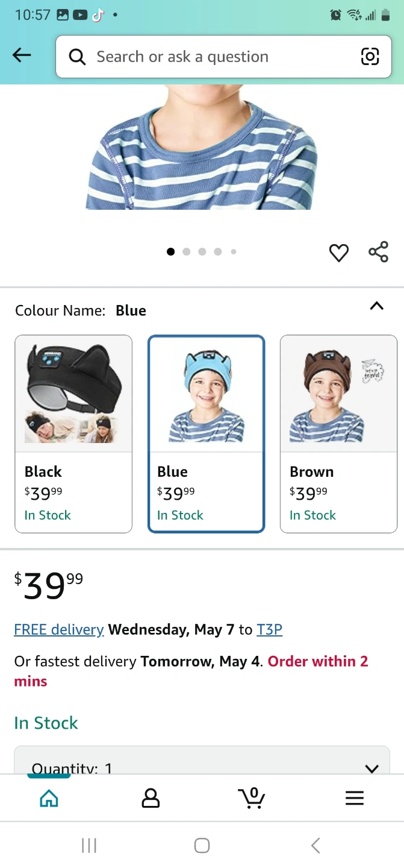Select the Black colour option
Screen dimensions: 404x868
(x=73, y=433)
